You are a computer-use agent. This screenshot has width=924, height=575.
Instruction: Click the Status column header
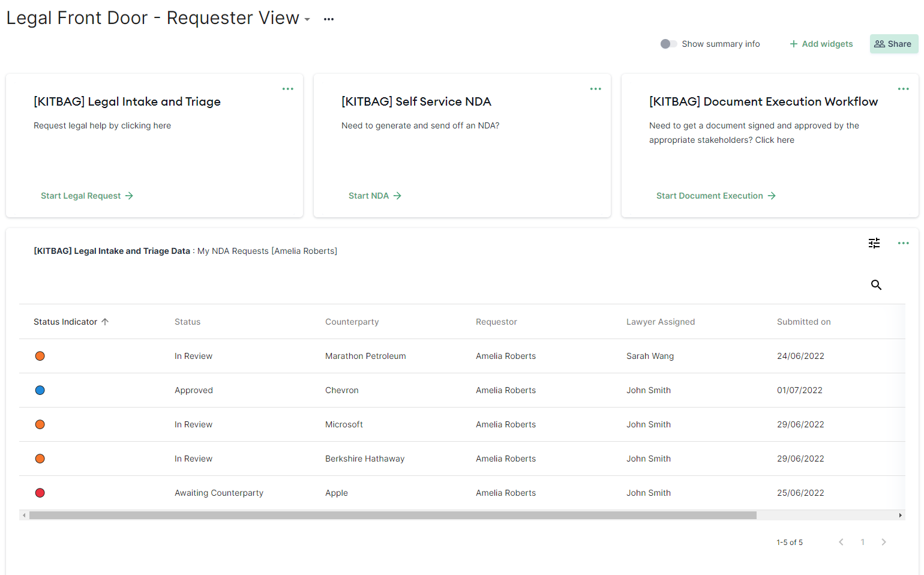(188, 322)
